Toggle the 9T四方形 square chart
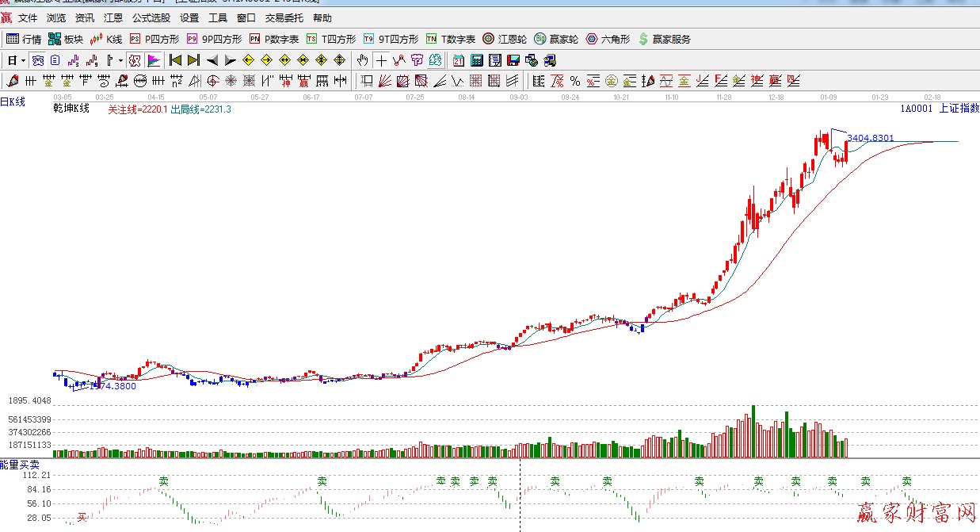Viewport: 980px width, 532px height. tap(391, 39)
